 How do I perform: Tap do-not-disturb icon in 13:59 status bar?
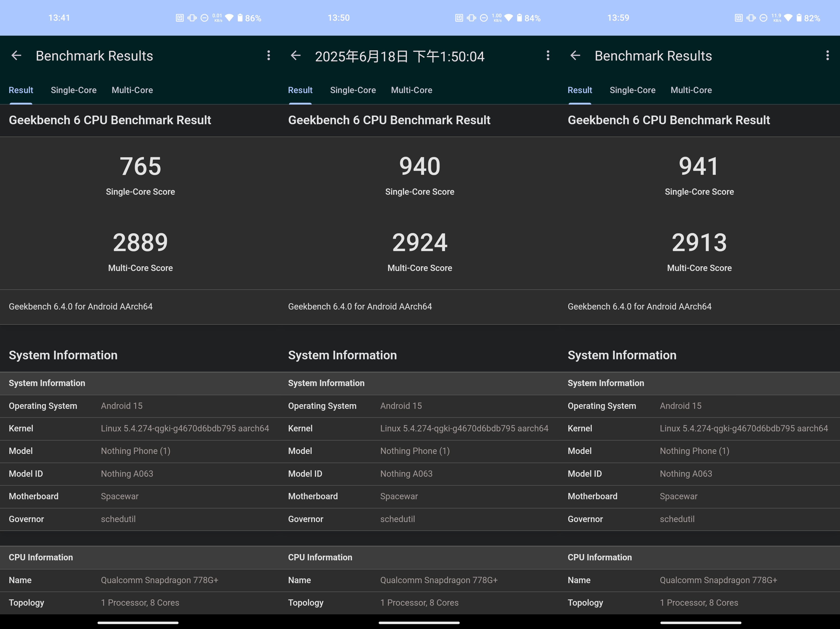[x=763, y=18]
